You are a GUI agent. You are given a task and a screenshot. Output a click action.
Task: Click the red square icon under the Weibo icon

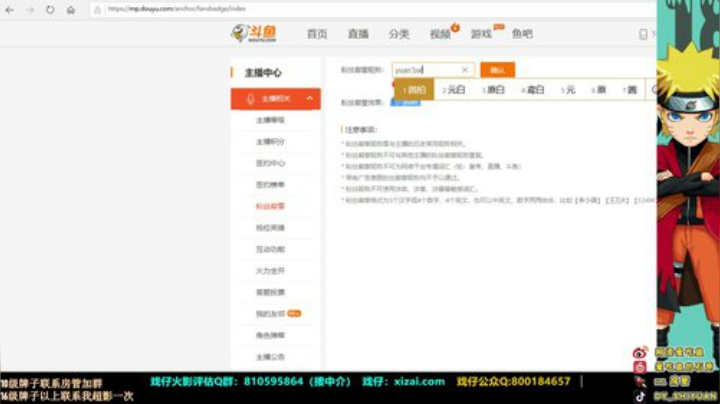(640, 367)
